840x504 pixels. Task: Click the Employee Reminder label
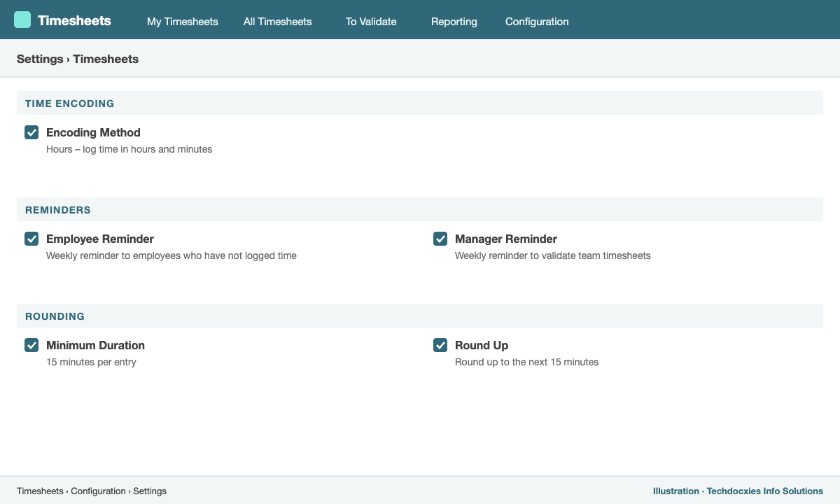click(x=100, y=239)
